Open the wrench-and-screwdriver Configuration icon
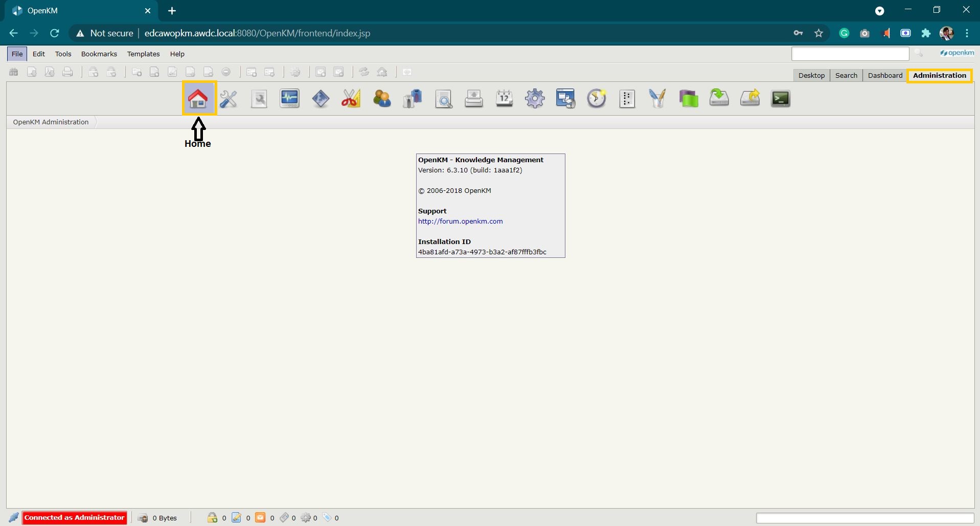Viewport: 980px width, 526px height. point(229,98)
